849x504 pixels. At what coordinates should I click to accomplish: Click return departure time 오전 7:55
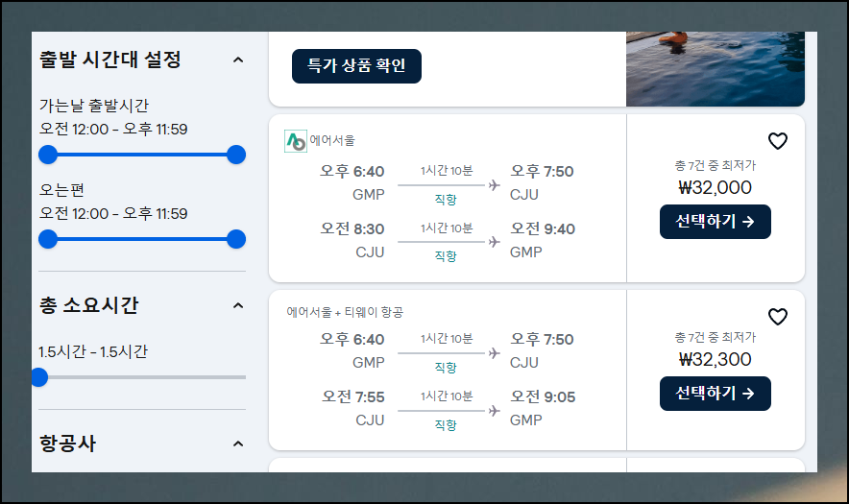(353, 397)
